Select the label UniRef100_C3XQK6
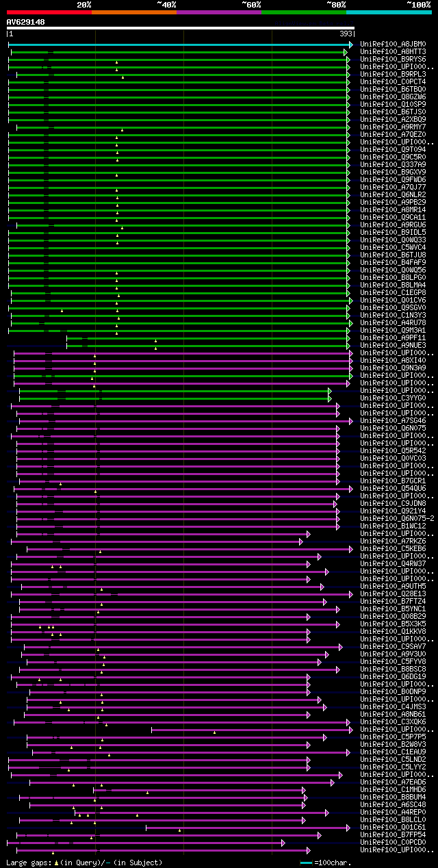The image size is (438, 868). (x=394, y=722)
